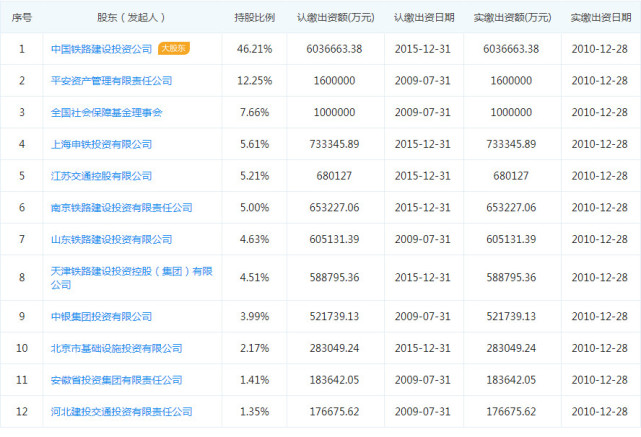Select subscribed amount 588795.36 in 认缴出资额 column
This screenshot has width=641, height=437.
[334, 278]
